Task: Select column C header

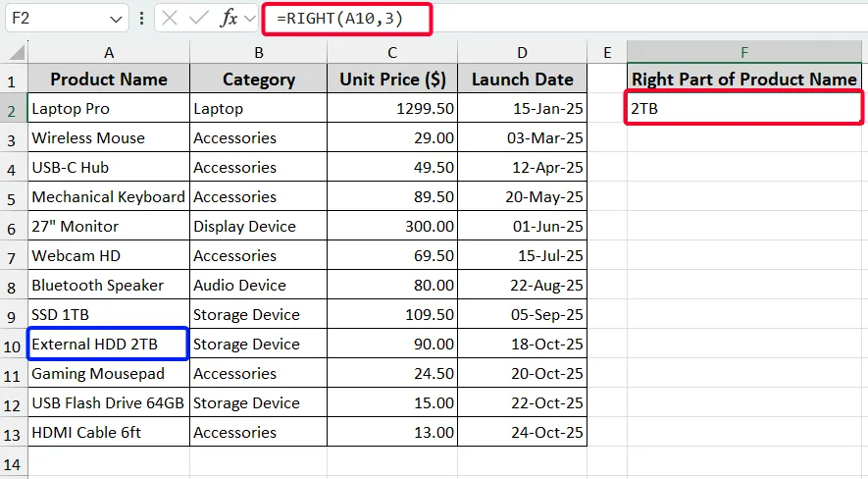Action: tap(392, 52)
